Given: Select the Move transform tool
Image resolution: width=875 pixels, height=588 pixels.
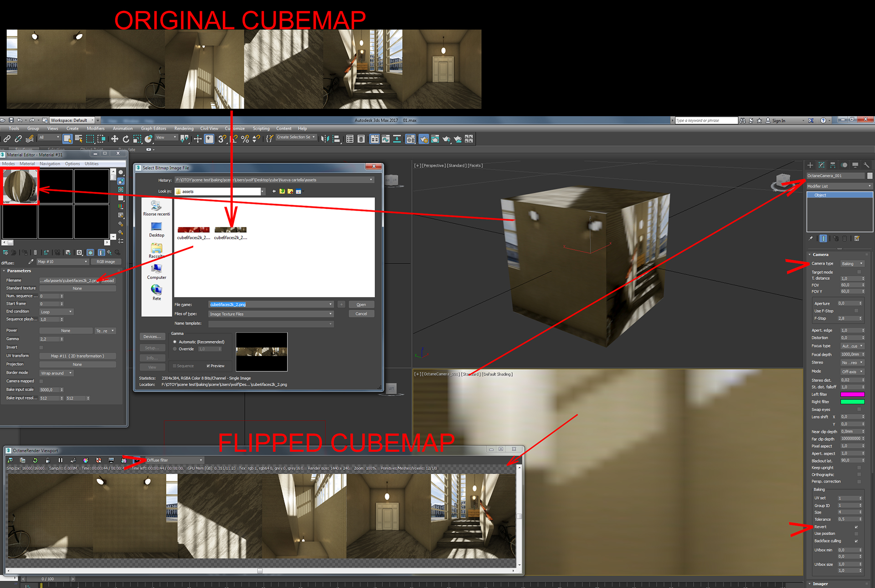Looking at the screenshot, I should [x=114, y=139].
